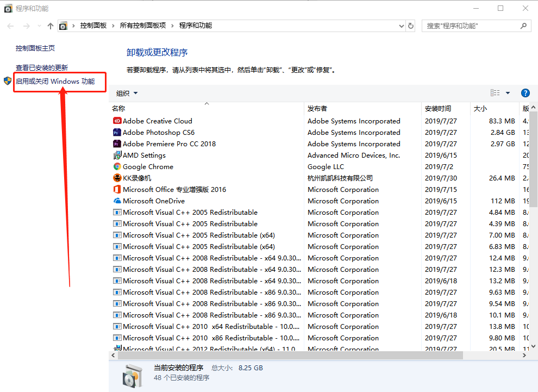Go up one level with the up arrow
This screenshot has height=392, width=538.
(x=51, y=26)
